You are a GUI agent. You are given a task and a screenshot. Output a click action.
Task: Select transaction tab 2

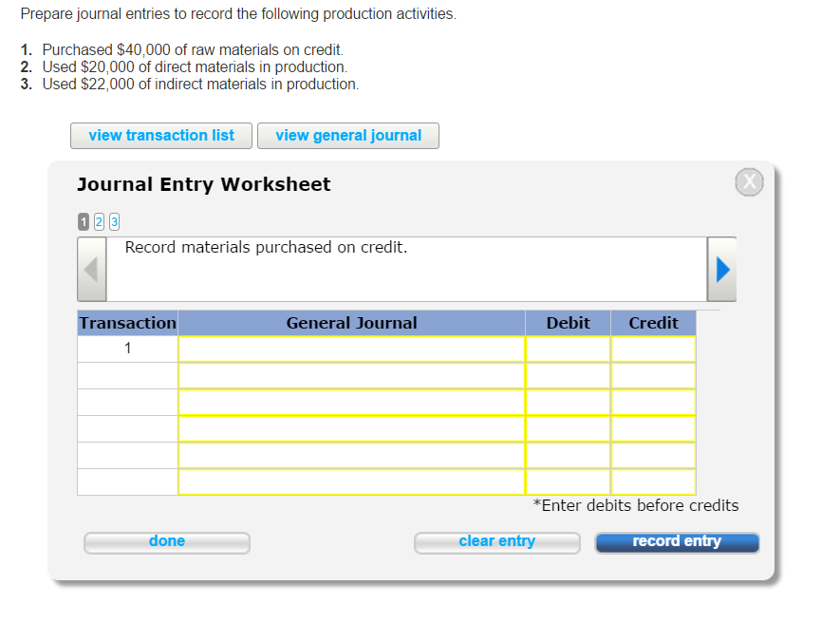(x=98, y=221)
